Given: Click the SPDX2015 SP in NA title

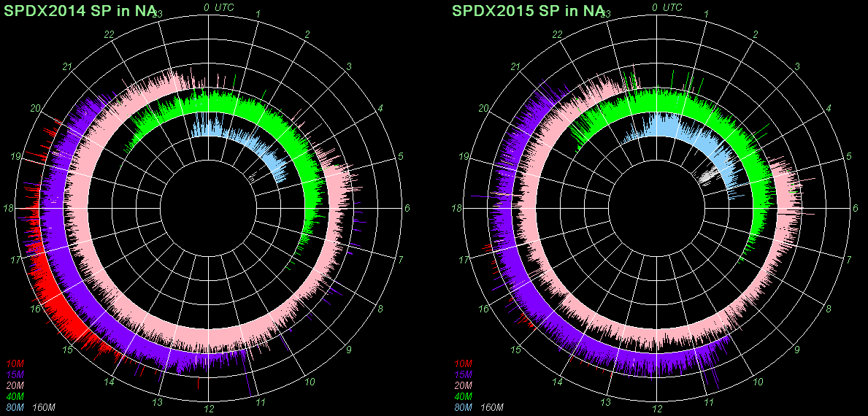Looking at the screenshot, I should (527, 11).
